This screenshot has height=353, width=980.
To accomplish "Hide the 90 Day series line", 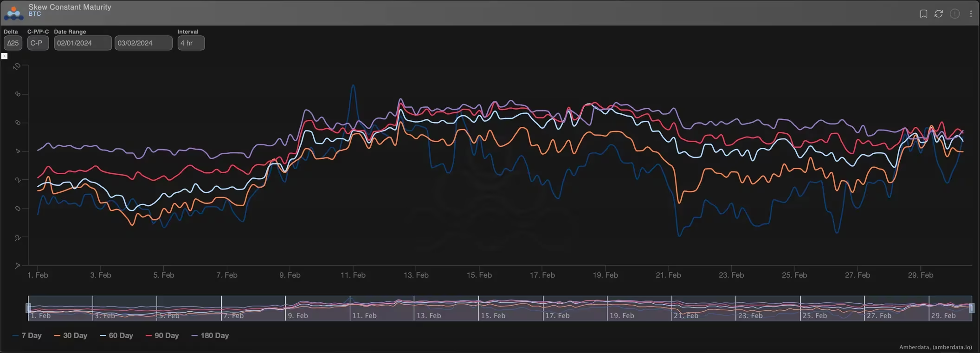I will 162,335.
